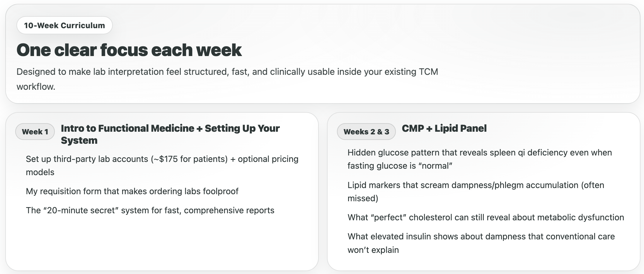Click the CMP + Lipid Panel title
The width and height of the screenshot is (644, 274).
pyautogui.click(x=444, y=128)
